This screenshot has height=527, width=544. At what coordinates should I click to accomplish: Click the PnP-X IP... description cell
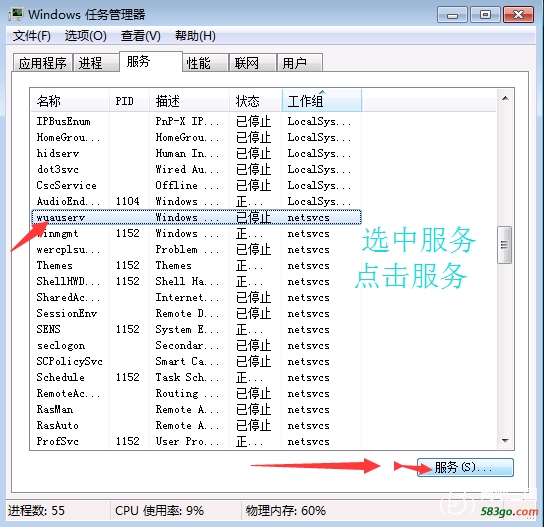[187, 121]
